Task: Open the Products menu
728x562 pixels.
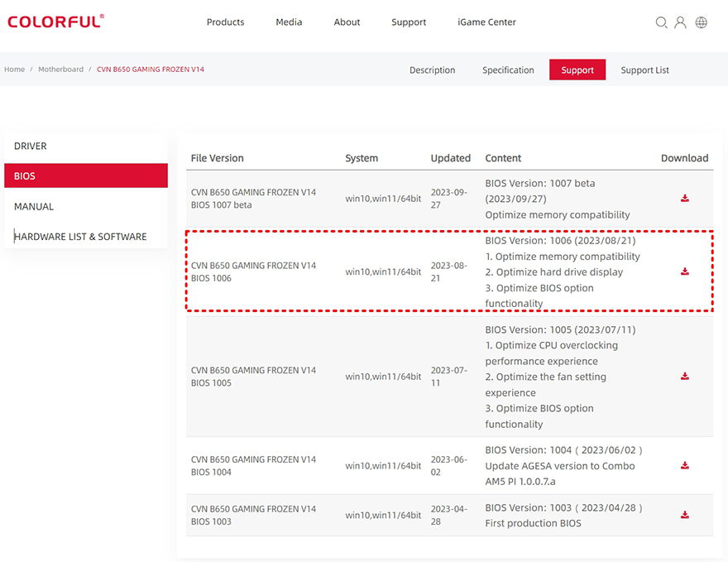Action: (x=225, y=22)
